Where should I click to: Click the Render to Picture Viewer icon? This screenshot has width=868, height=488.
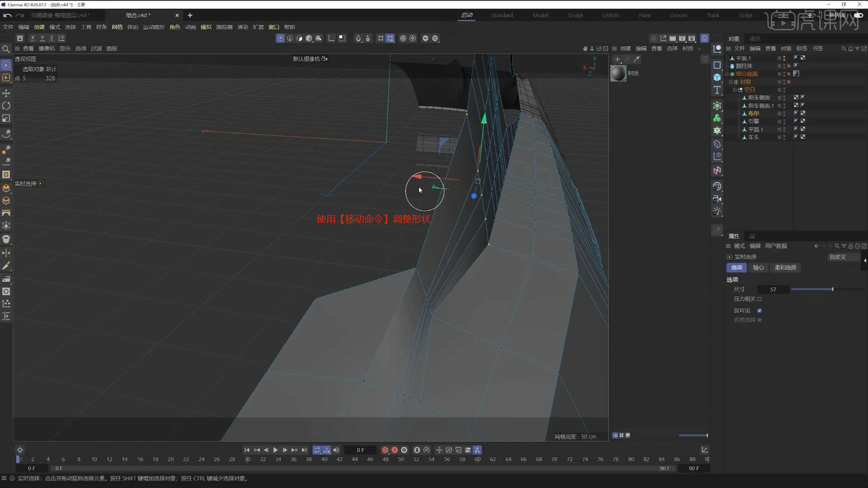point(682,38)
